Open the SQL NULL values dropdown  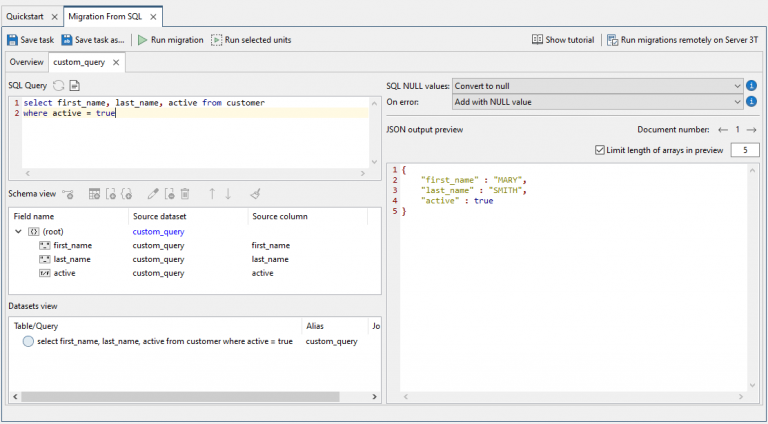click(597, 86)
